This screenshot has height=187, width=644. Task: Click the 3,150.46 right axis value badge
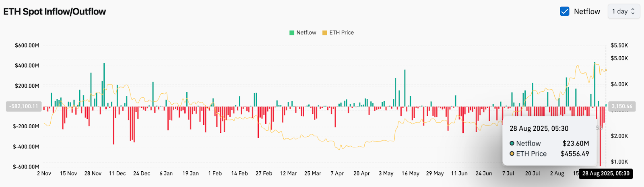tap(622, 107)
